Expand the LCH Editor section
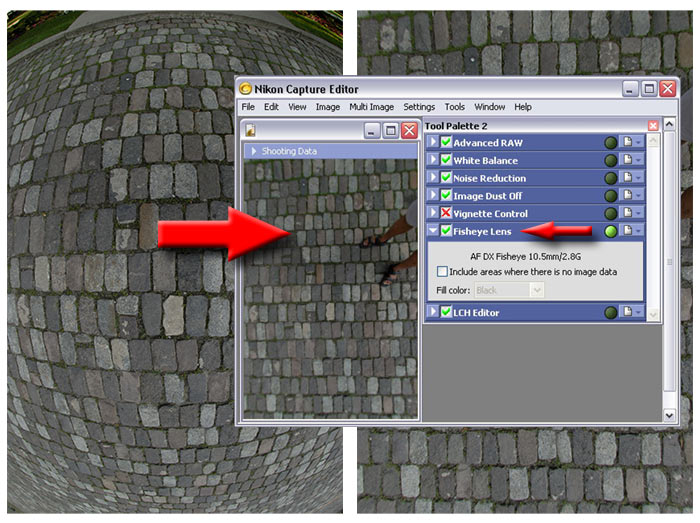 433,311
